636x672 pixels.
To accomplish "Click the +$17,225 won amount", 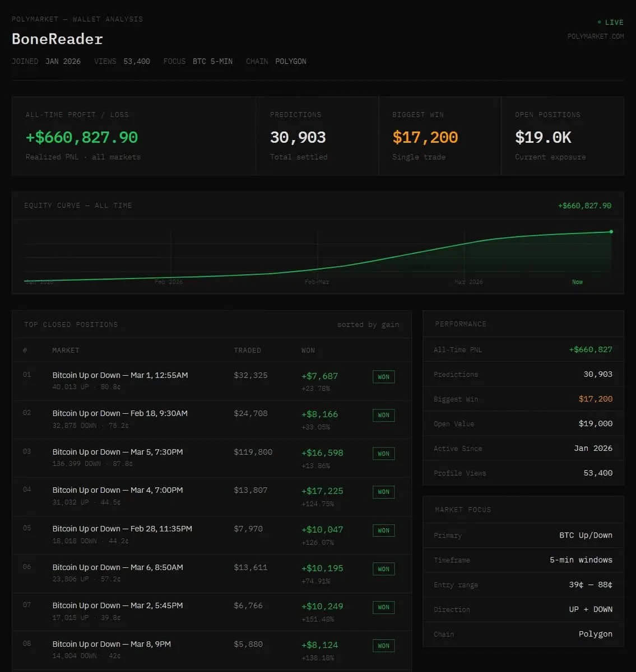I will pos(322,491).
